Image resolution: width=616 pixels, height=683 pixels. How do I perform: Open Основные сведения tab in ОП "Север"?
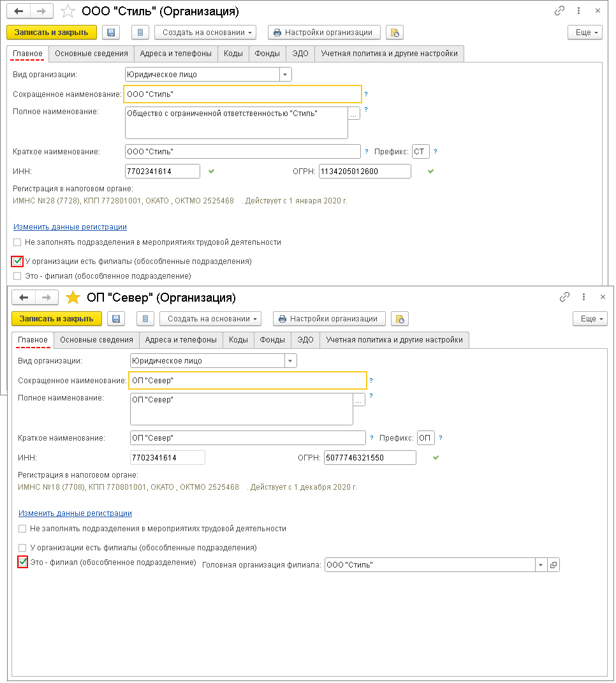coord(97,340)
